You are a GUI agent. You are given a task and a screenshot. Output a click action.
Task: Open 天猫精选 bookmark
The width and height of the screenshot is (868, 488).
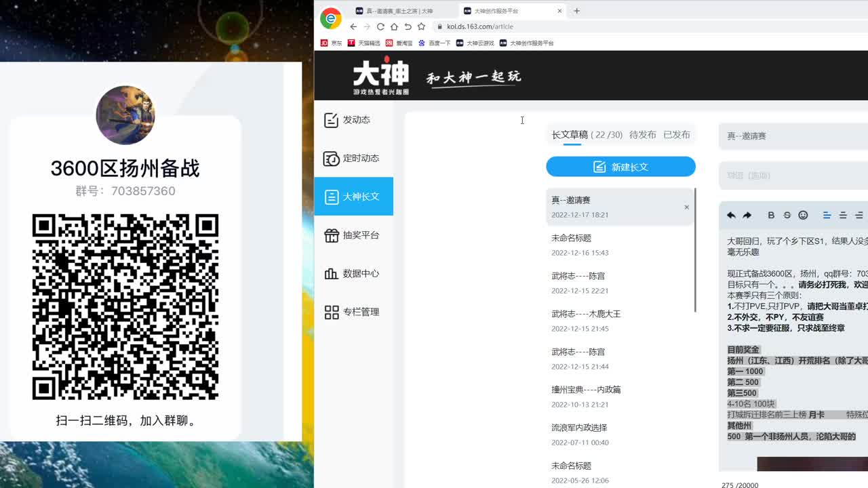(x=363, y=43)
